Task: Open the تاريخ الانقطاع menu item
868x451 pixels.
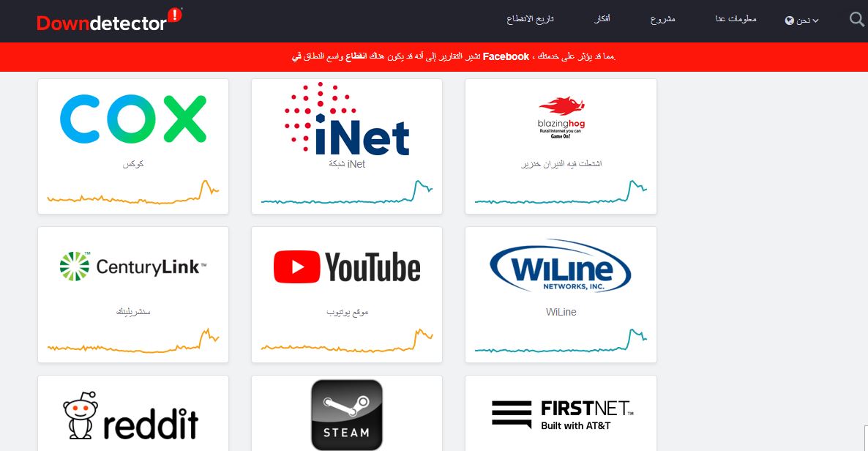Action: [x=530, y=19]
